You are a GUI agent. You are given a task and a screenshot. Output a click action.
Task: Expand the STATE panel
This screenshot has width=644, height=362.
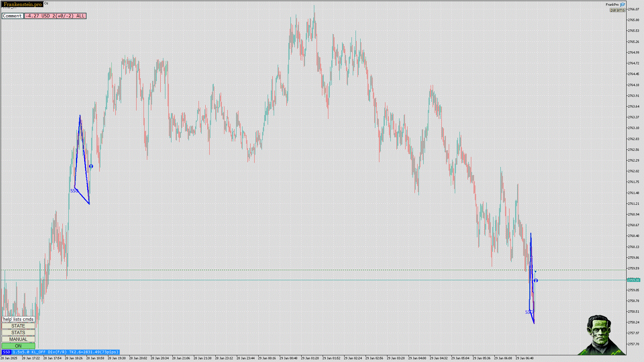[18, 326]
